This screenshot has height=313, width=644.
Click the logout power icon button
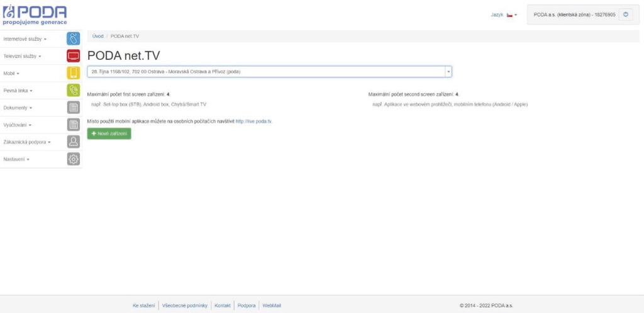tap(626, 14)
